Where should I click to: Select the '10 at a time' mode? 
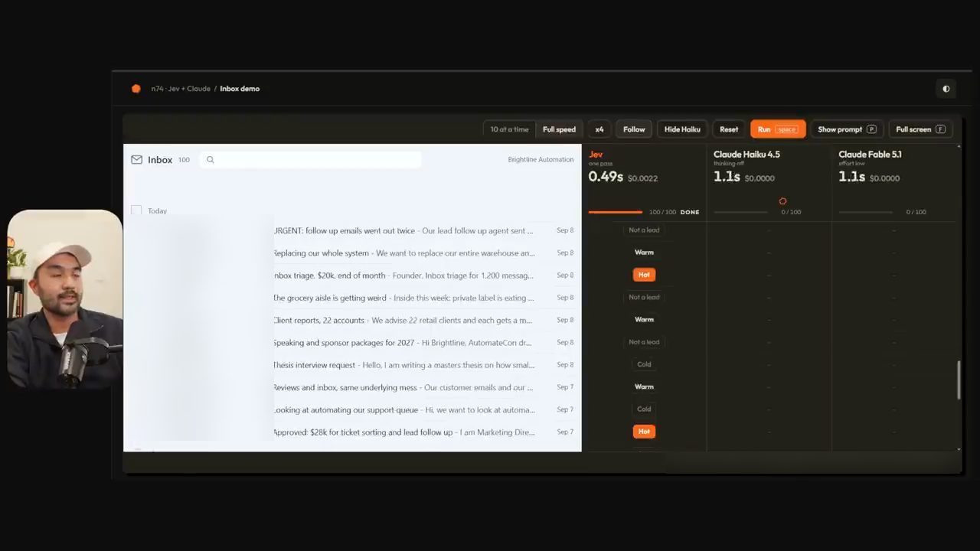pos(510,129)
